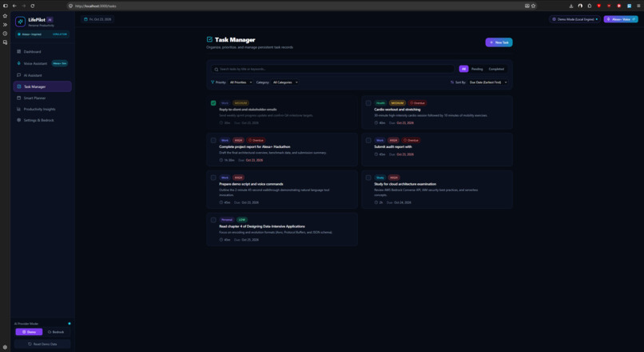Open browser sidebar settings gear at bottom
644x352 pixels.
[5, 347]
